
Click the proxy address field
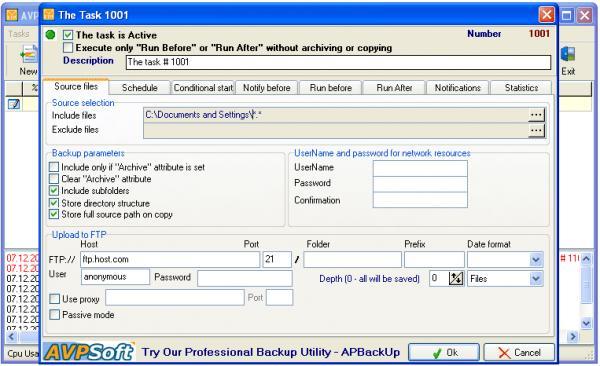(x=175, y=297)
